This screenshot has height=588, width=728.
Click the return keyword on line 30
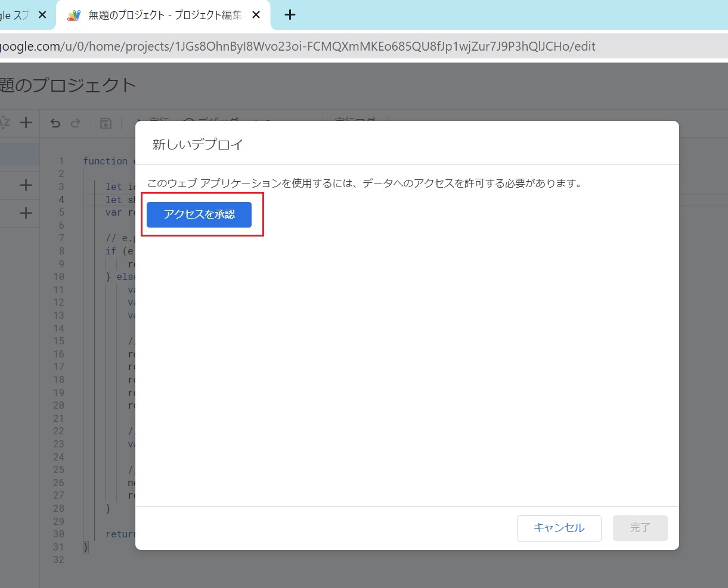120,534
